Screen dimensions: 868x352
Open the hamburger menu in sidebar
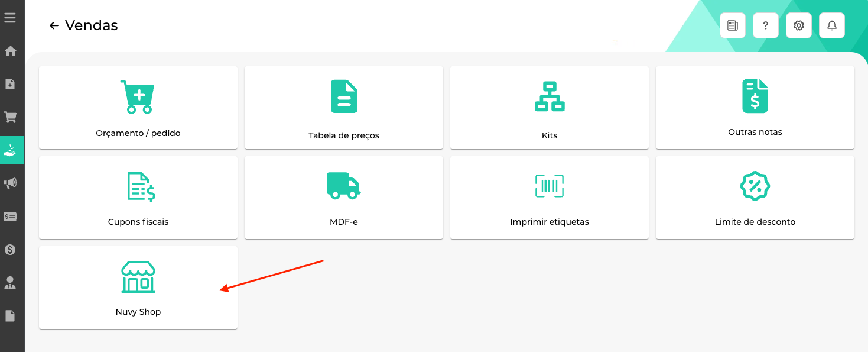tap(10, 18)
